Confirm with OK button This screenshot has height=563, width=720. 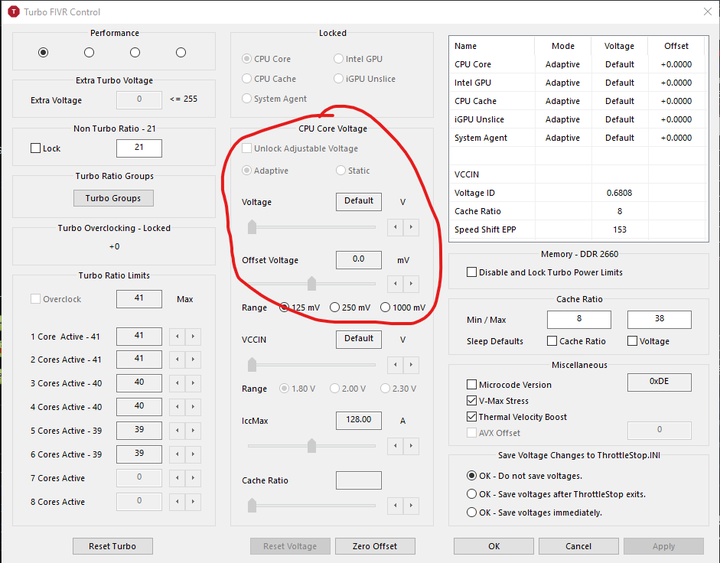494,546
